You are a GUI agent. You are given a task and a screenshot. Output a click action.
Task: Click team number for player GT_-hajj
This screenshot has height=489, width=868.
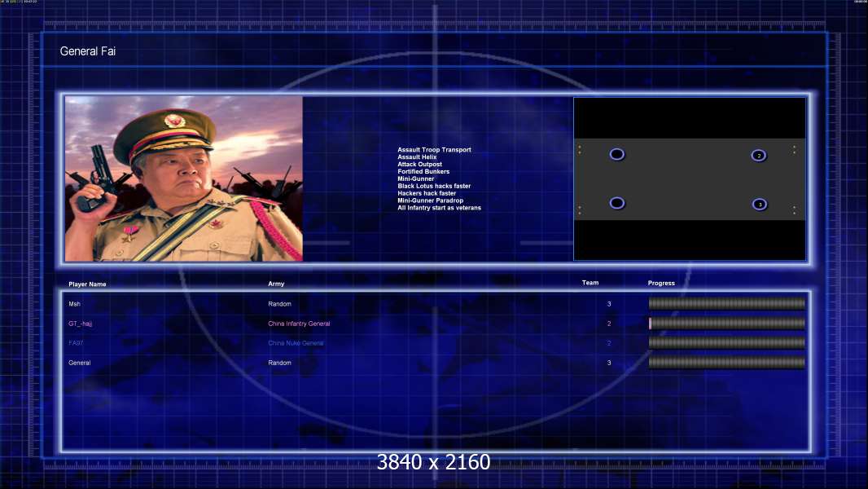point(609,324)
